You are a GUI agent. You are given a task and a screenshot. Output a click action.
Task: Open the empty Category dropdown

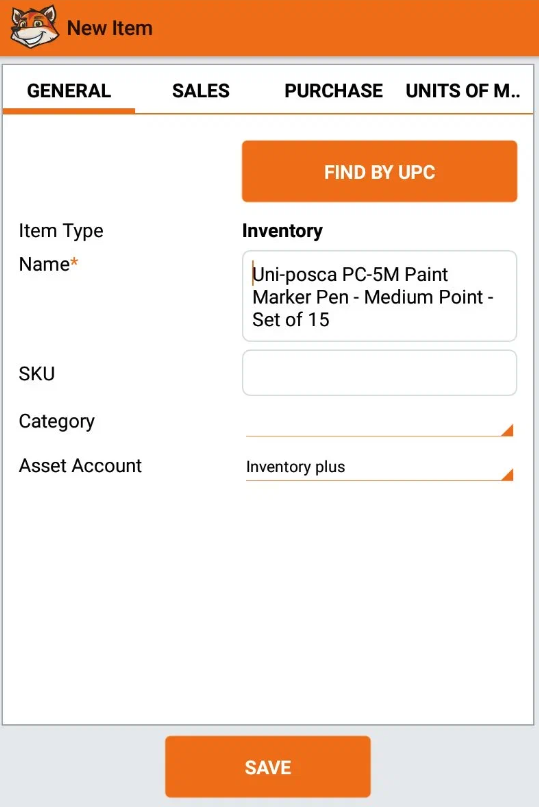coord(379,423)
